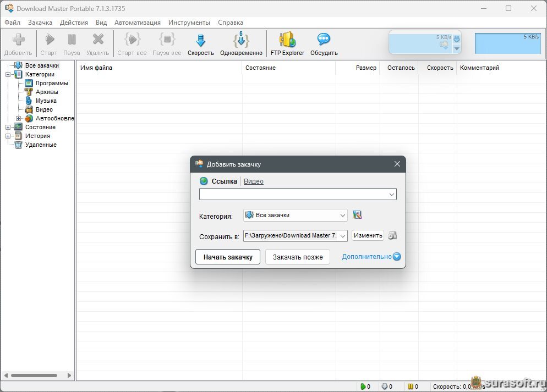Select the Музыка category icon in tree

coord(29,101)
